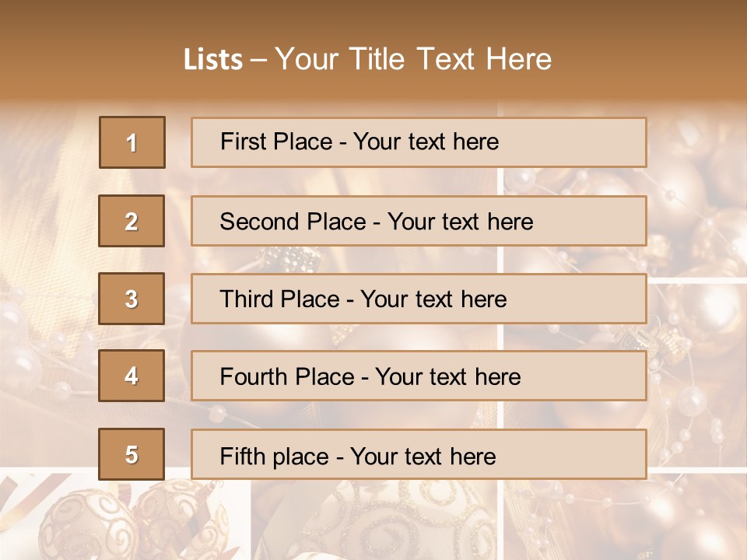The height and width of the screenshot is (560, 747).
Task: Click the number 3 box
Action: 132,299
